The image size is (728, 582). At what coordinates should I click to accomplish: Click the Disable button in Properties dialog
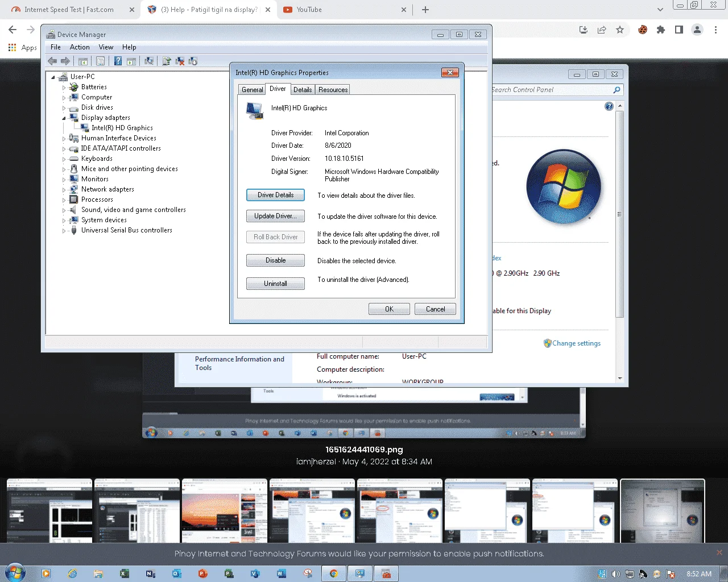click(275, 260)
